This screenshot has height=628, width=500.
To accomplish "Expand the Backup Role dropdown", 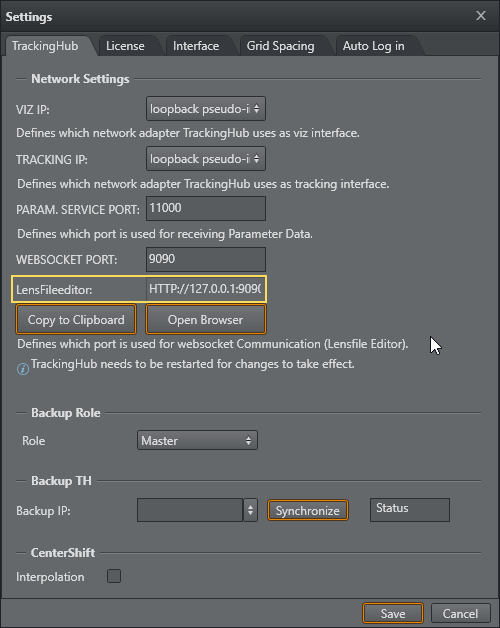I will [197, 441].
